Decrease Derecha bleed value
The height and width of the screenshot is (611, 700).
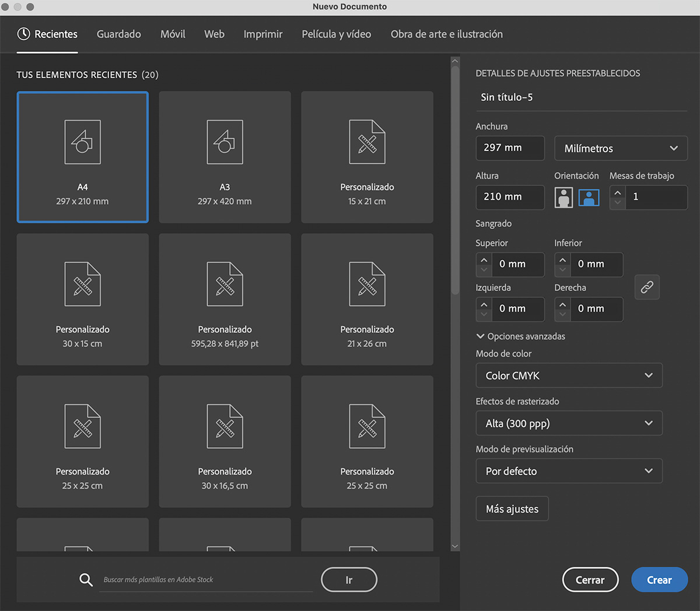(562, 315)
